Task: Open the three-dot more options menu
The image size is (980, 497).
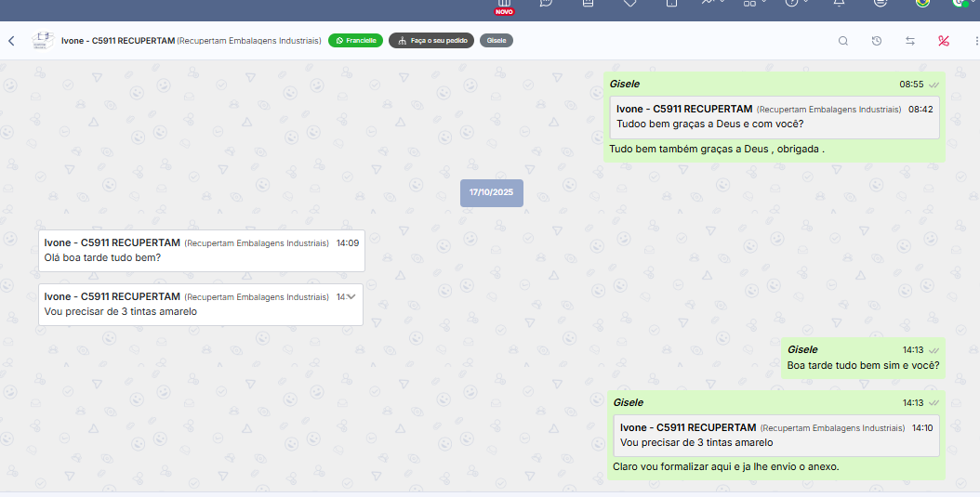Action: point(975,41)
